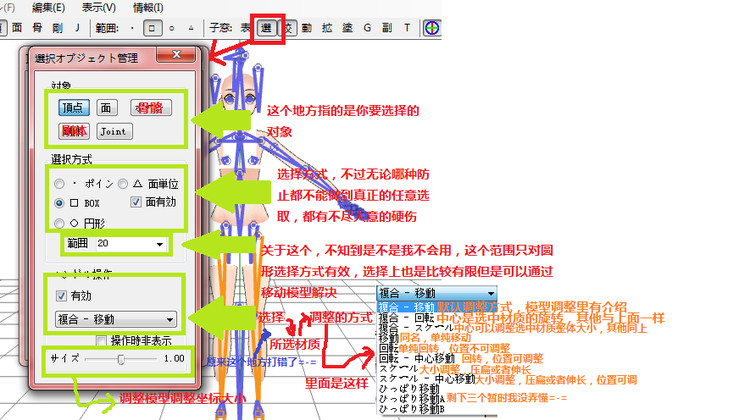Select the 円形 radio button
Image resolution: width=750 pixels, height=420 pixels.
click(x=59, y=223)
